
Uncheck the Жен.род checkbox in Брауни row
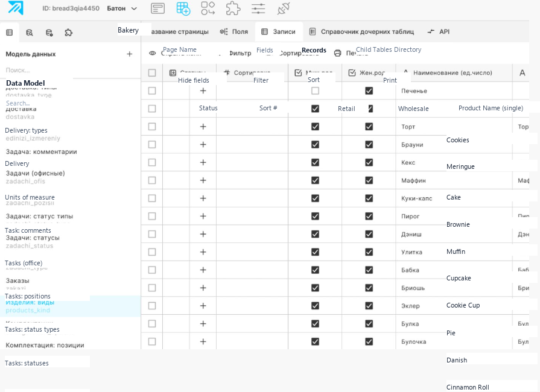point(369,145)
